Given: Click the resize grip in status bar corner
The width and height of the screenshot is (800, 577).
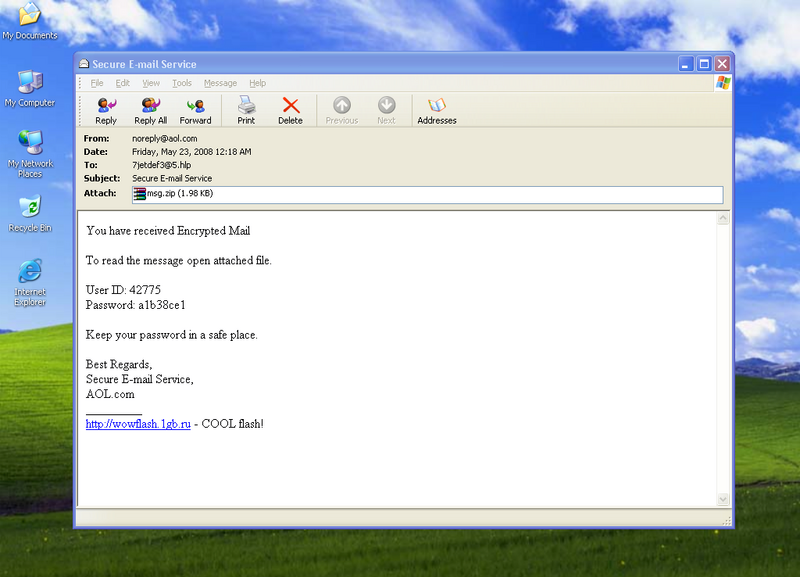Looking at the screenshot, I should coord(727,521).
